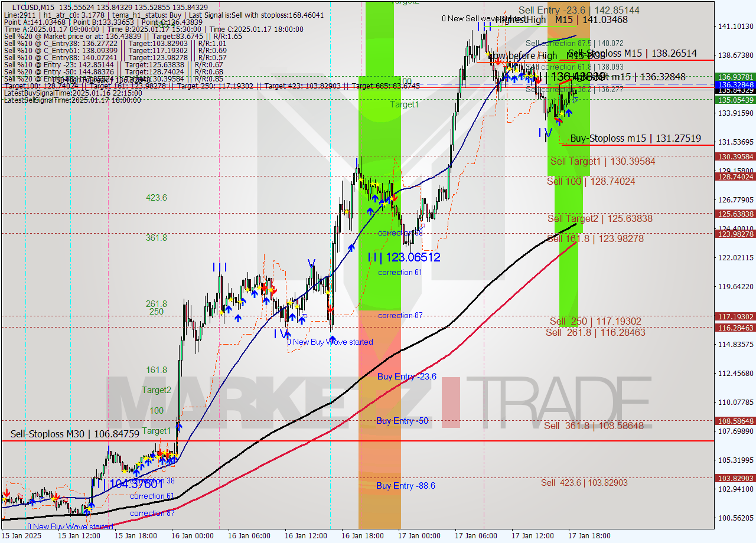Select the Sell 361.8 | 108.58648 label

594,426
